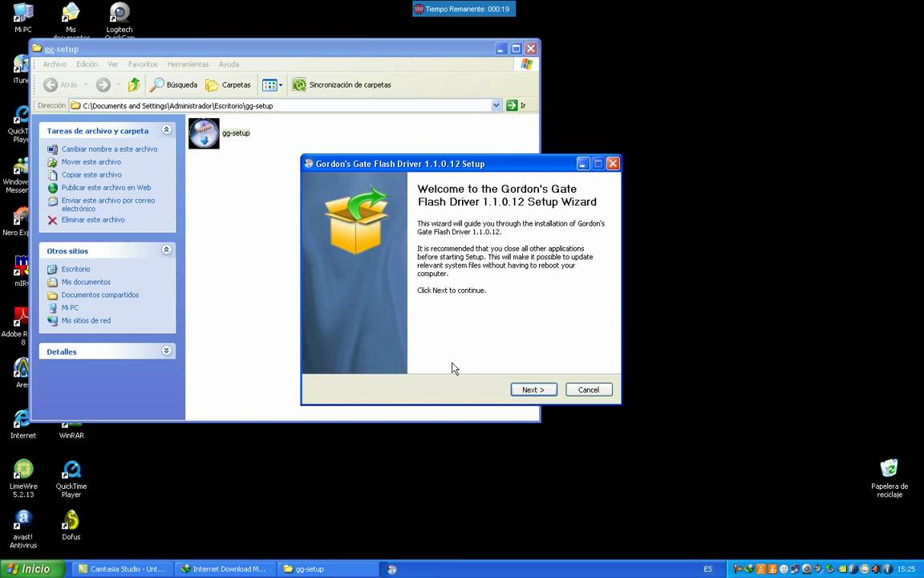The image size is (924, 578).
Task: Open avast! Antivirus desktop icon
Action: [23, 529]
